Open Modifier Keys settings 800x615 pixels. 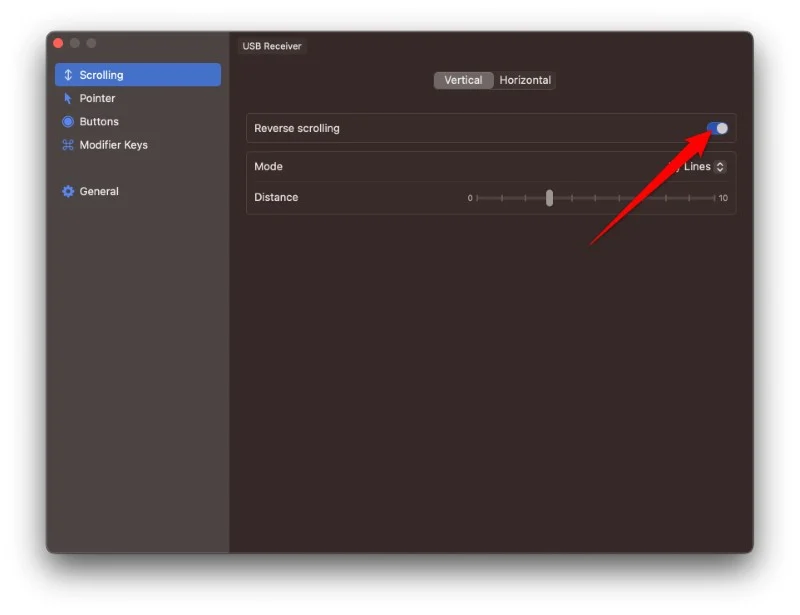[x=138, y=145]
